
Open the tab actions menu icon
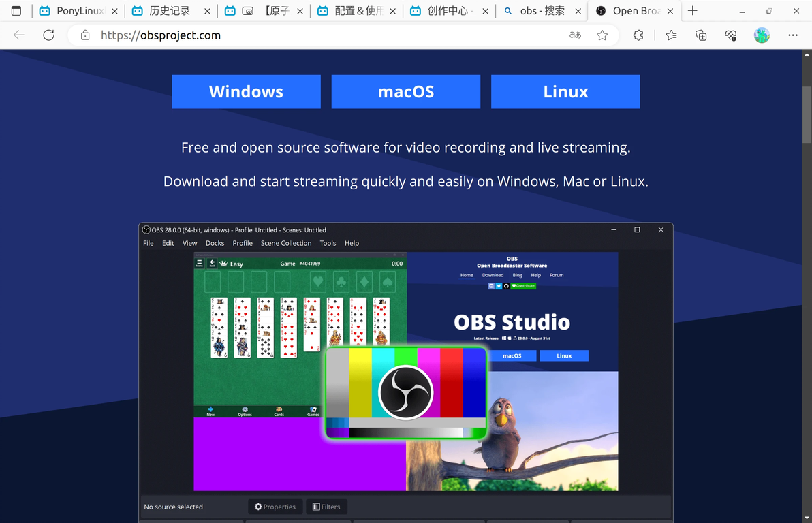tap(16, 11)
